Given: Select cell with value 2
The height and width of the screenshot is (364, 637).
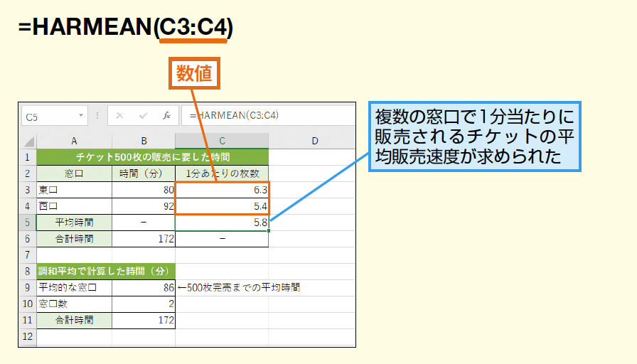Looking at the screenshot, I should click(144, 304).
